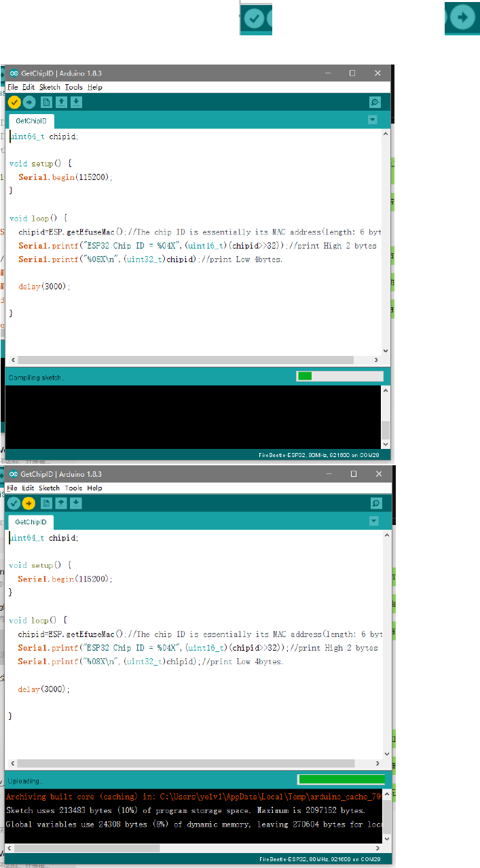Click 'Serial.begin(115200);' line in lower editor
This screenshot has width=480, height=868.
tap(64, 579)
